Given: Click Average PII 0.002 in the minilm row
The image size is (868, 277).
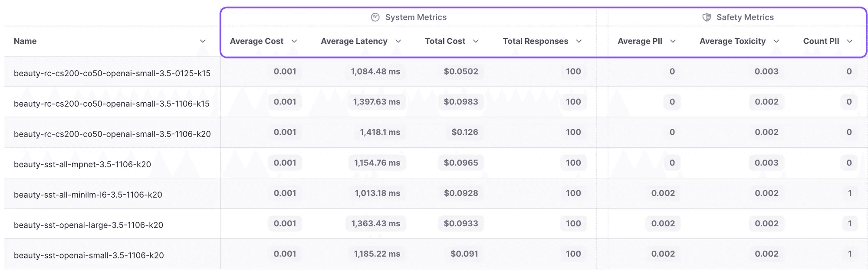Looking at the screenshot, I should tap(663, 193).
